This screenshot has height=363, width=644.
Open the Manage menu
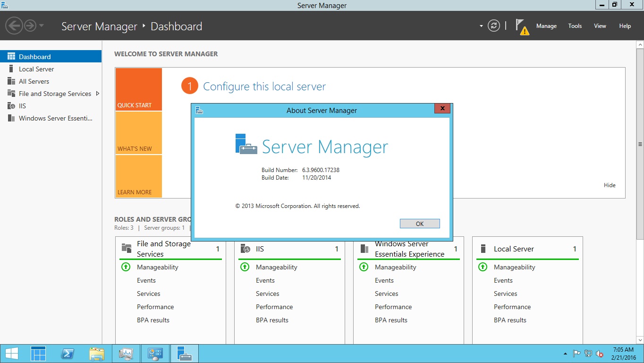(x=546, y=26)
